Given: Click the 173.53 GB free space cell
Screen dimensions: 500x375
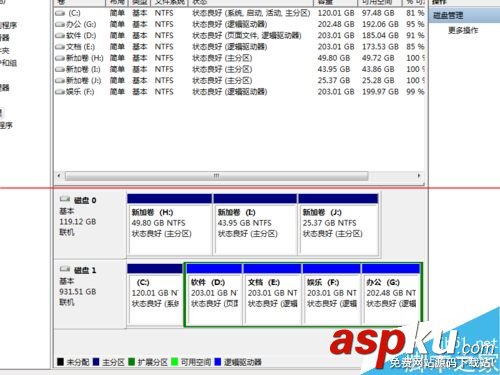Looking at the screenshot, I should (x=380, y=47).
